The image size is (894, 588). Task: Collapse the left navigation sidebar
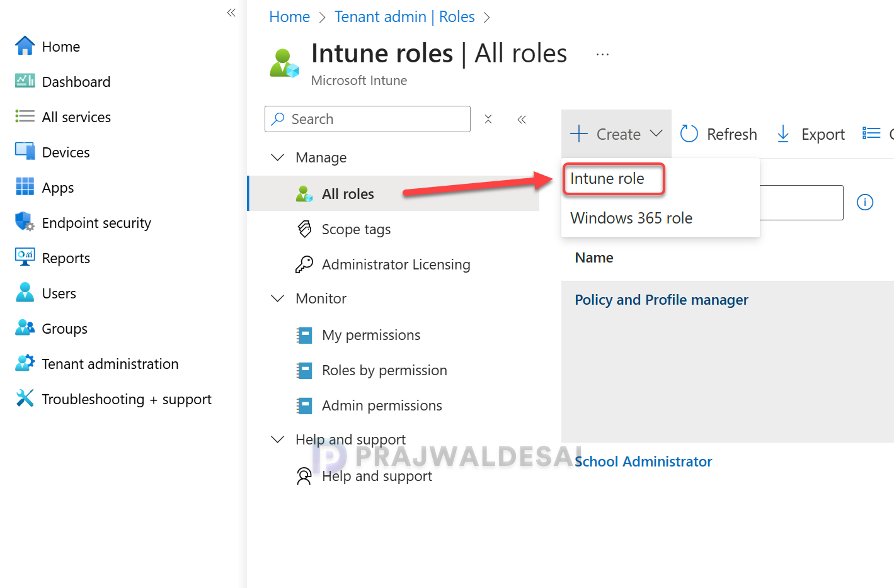coord(231,13)
